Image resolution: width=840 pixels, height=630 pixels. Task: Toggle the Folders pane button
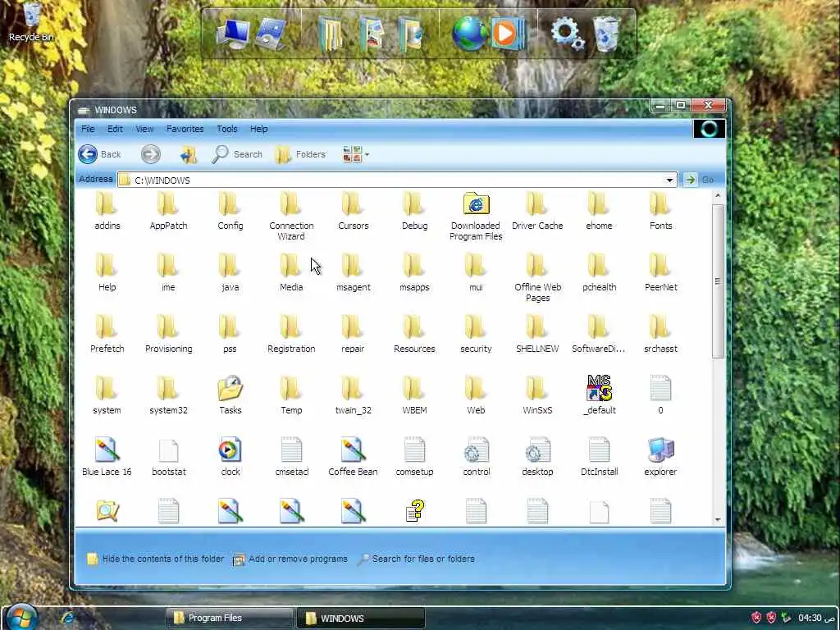300,154
